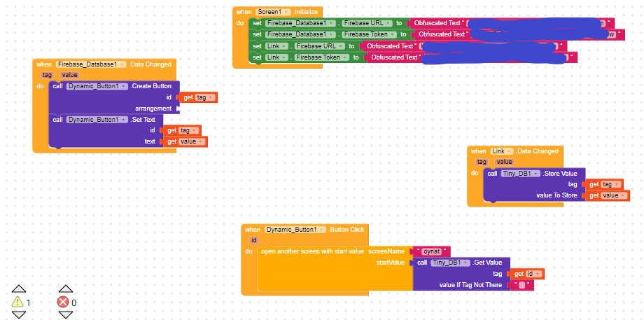Open Firebase_Database1 dropdown in Firebase Token setter

pos(300,34)
